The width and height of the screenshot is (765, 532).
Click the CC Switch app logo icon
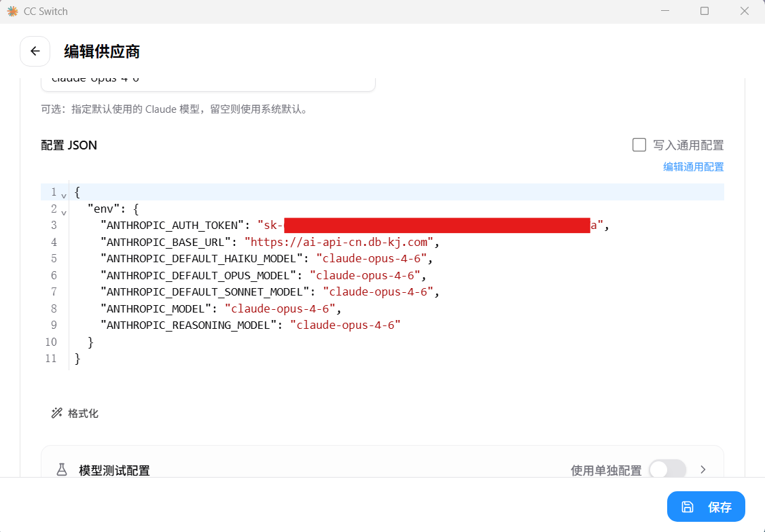pyautogui.click(x=13, y=12)
